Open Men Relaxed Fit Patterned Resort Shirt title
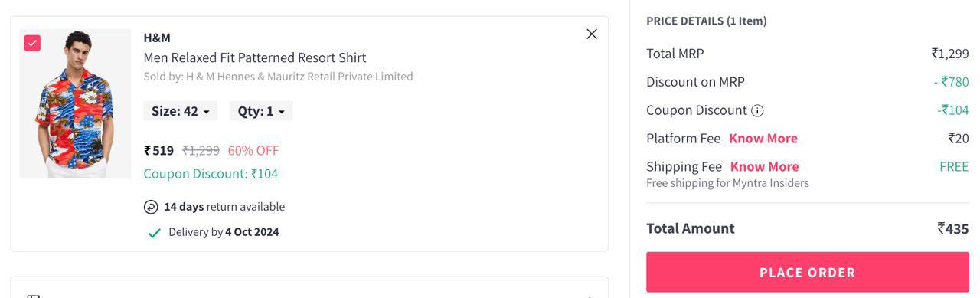Image resolution: width=980 pixels, height=298 pixels. click(255, 57)
